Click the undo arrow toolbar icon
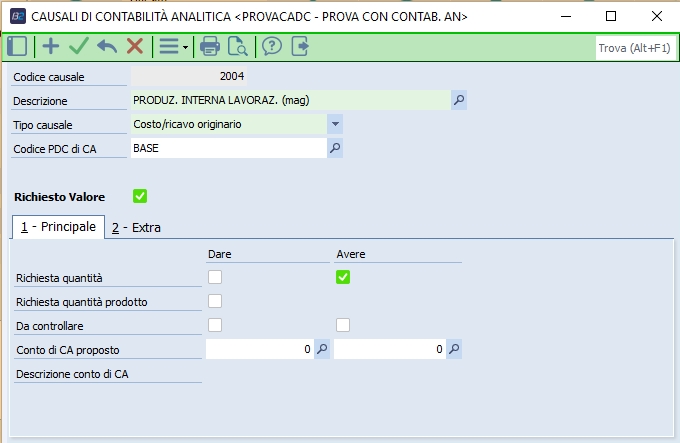This screenshot has width=680, height=443. tap(106, 46)
